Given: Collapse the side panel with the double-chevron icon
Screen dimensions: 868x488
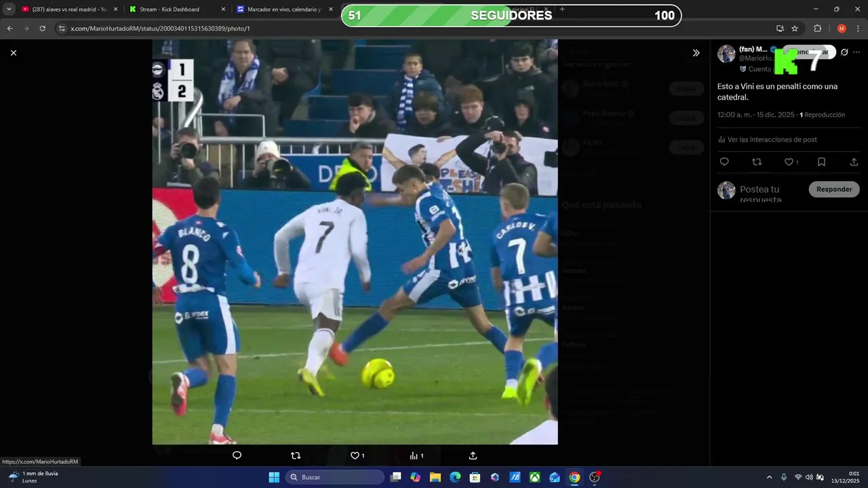Looking at the screenshot, I should click(696, 53).
